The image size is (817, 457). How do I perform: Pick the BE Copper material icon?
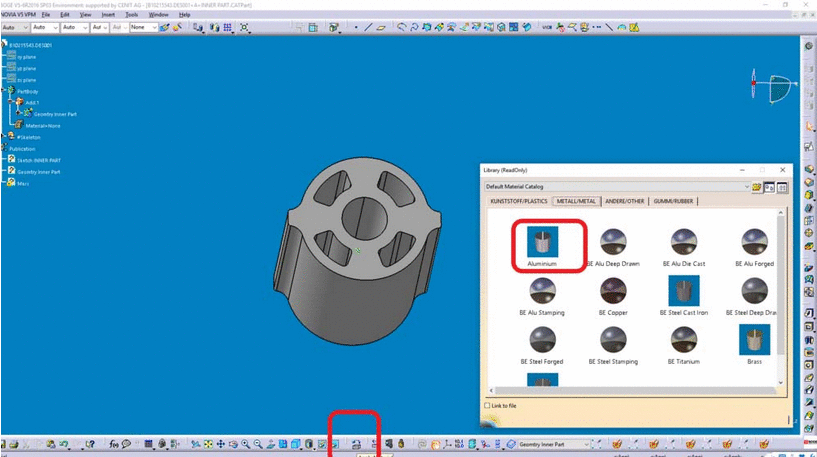tap(612, 290)
